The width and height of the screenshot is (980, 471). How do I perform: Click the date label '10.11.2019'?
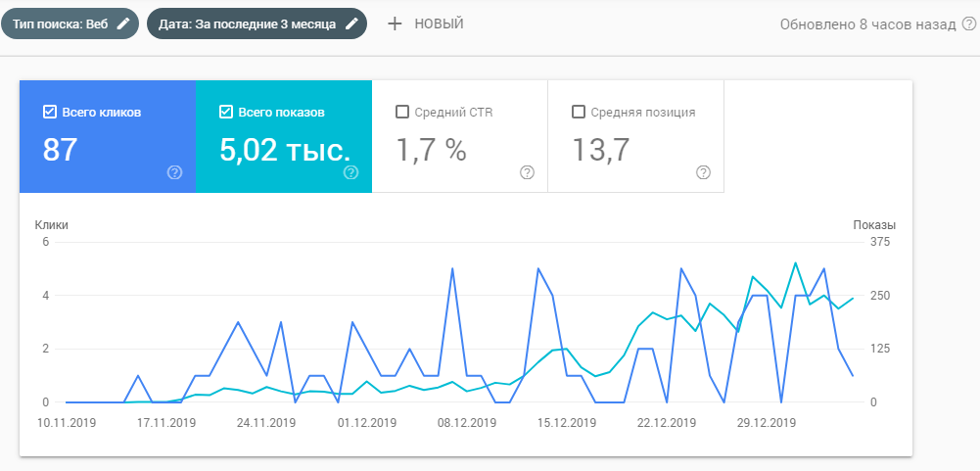point(67,423)
